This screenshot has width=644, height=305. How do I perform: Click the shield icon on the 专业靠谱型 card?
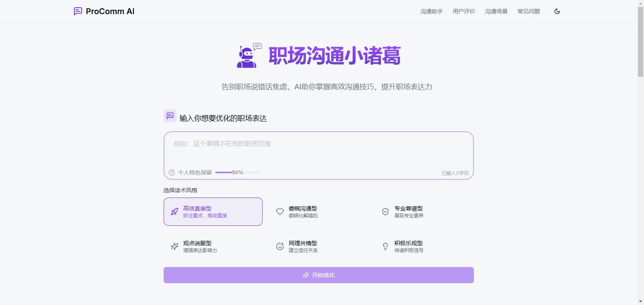(x=385, y=212)
